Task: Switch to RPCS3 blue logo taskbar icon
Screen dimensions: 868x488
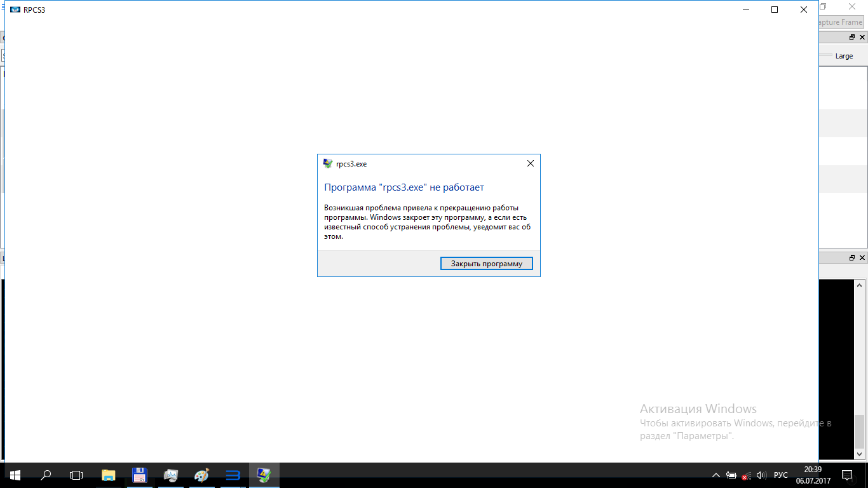Action: (x=233, y=475)
